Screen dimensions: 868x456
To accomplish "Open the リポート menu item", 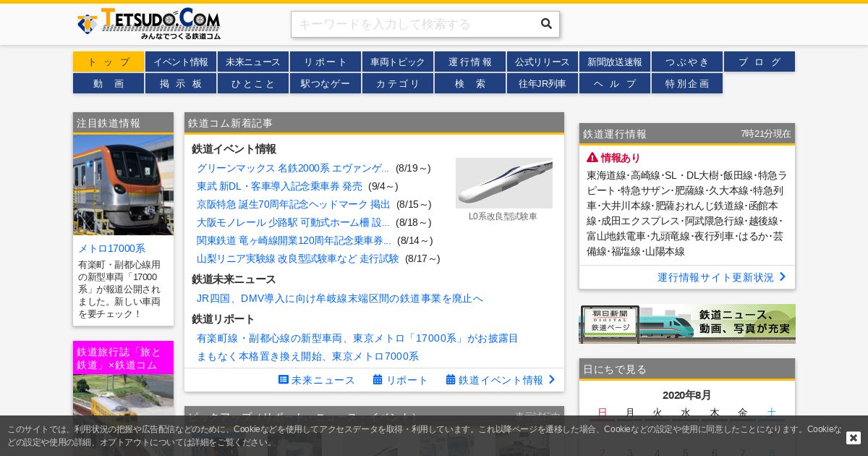I will point(325,62).
